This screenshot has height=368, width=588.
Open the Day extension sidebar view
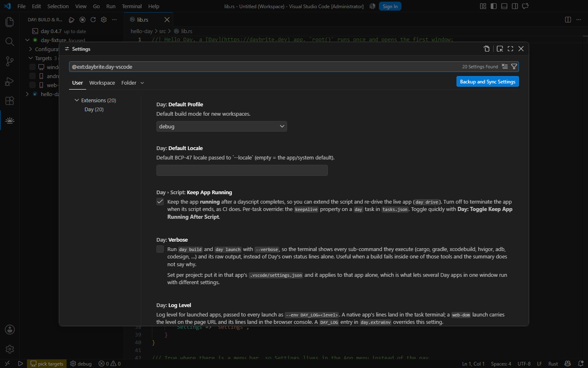pos(9,121)
